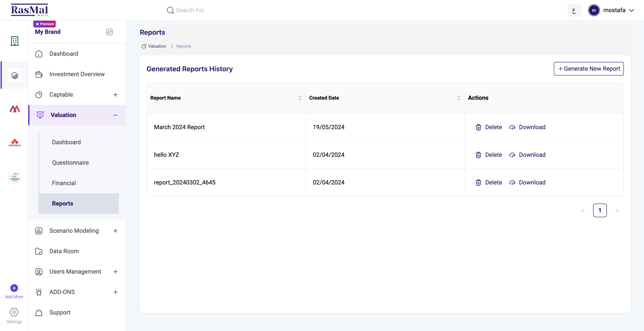The height and width of the screenshot is (331, 644).
Task: Toggle the My Brand brand switcher
Action: pos(109,32)
